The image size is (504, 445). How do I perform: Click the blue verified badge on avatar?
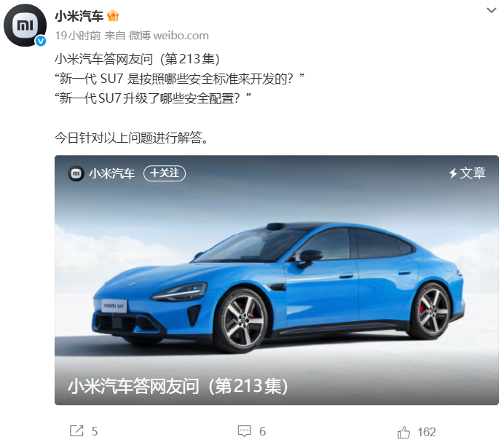41,41
